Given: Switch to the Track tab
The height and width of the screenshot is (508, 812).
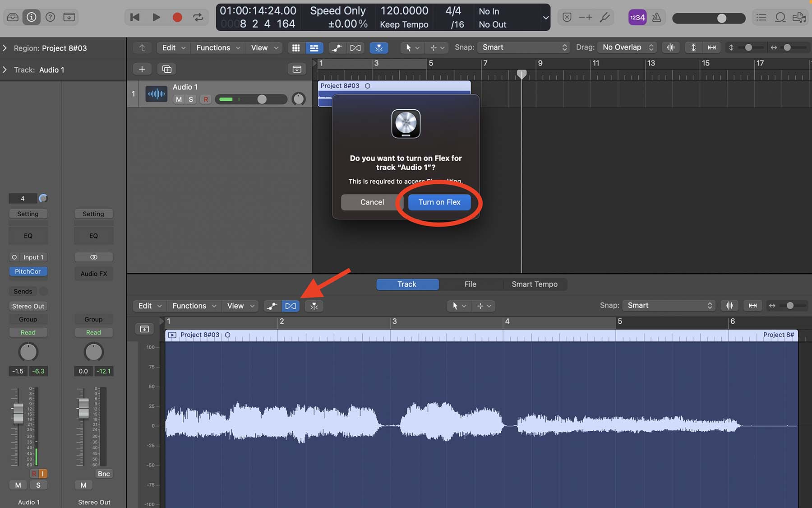Looking at the screenshot, I should click(x=407, y=284).
